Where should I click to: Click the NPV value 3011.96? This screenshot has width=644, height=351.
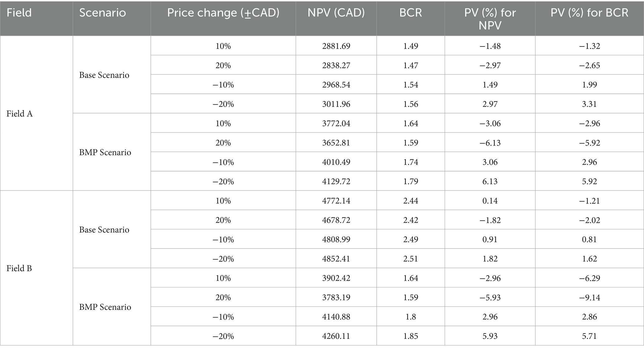(x=336, y=104)
